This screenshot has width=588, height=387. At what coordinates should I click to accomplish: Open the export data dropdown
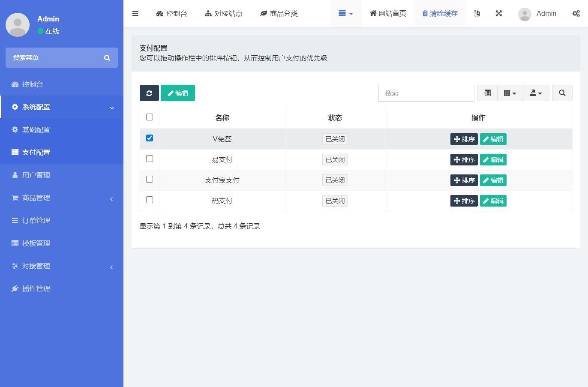pyautogui.click(x=536, y=93)
